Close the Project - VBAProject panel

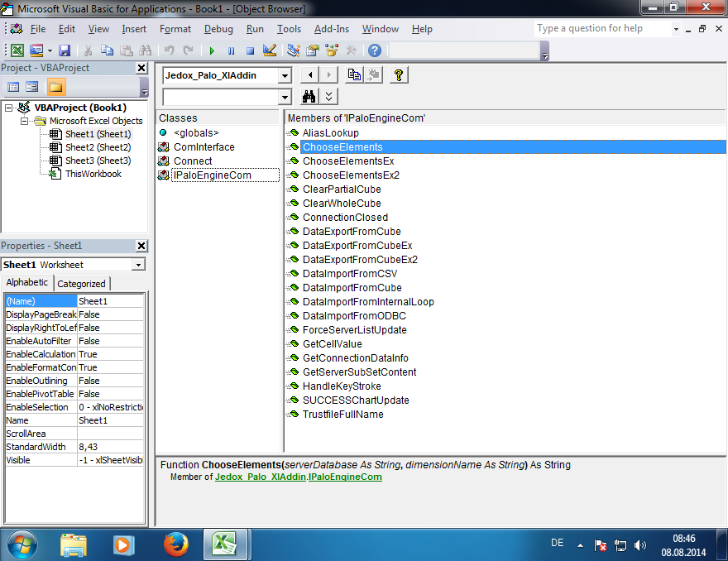click(x=141, y=68)
